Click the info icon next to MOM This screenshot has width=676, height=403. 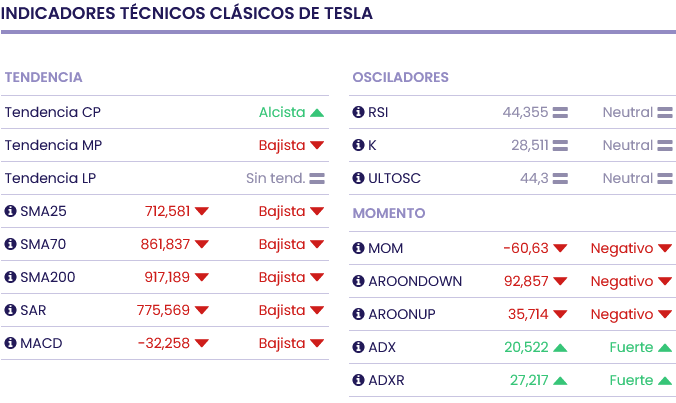[x=359, y=248]
